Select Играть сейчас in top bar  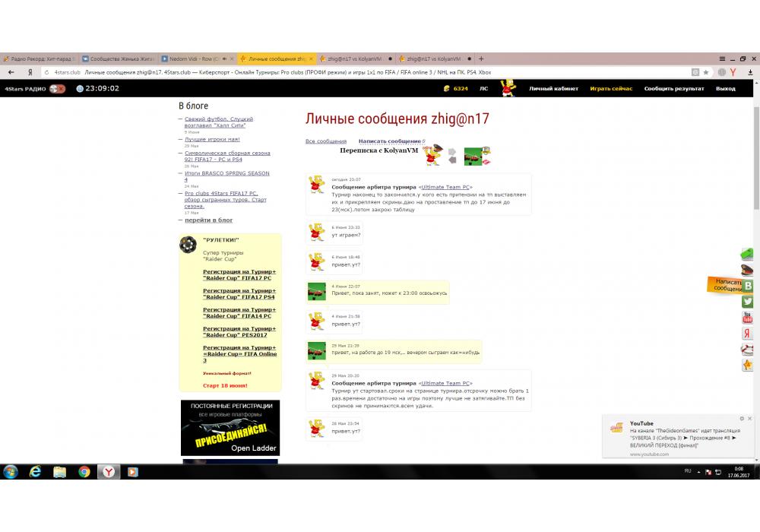[x=611, y=89]
